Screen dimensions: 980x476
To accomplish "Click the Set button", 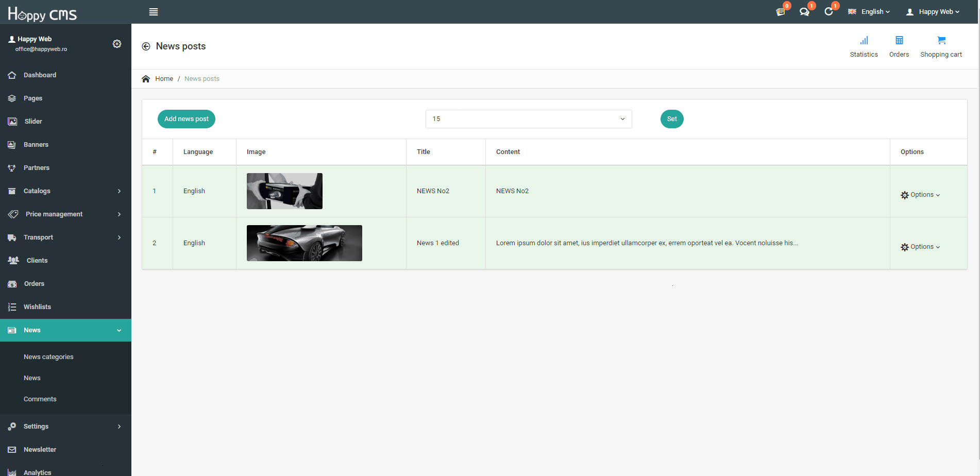I will pos(672,119).
